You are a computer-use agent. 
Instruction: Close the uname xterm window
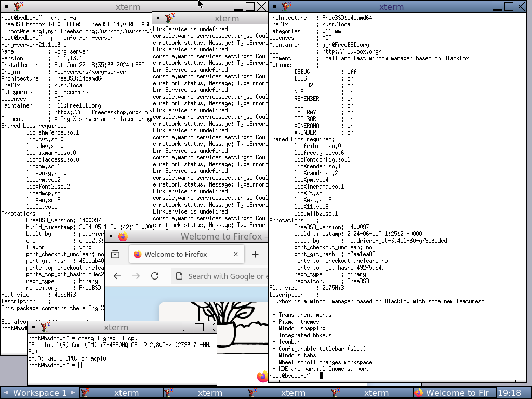(262, 6)
